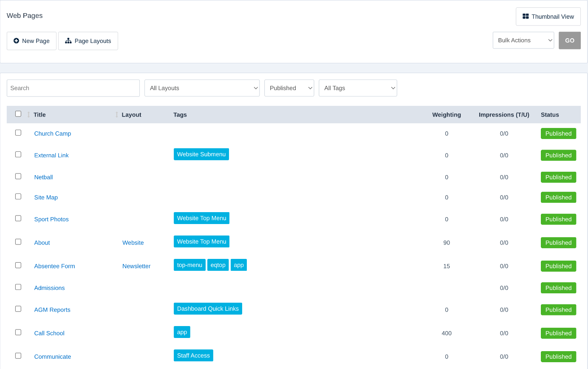Click the Staff Access tag
588x369 pixels.
[193, 355]
